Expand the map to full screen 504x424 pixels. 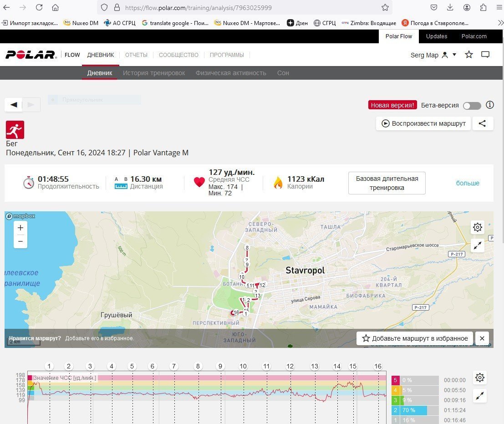(477, 246)
